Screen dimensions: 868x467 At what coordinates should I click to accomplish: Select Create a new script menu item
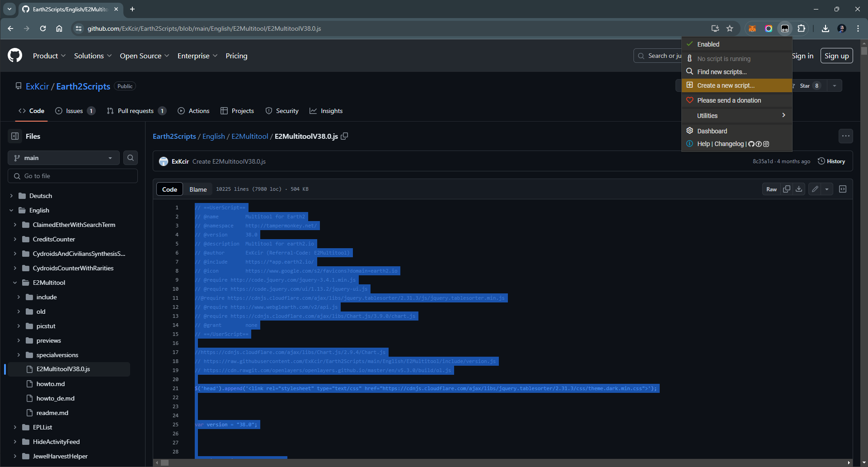(x=725, y=85)
